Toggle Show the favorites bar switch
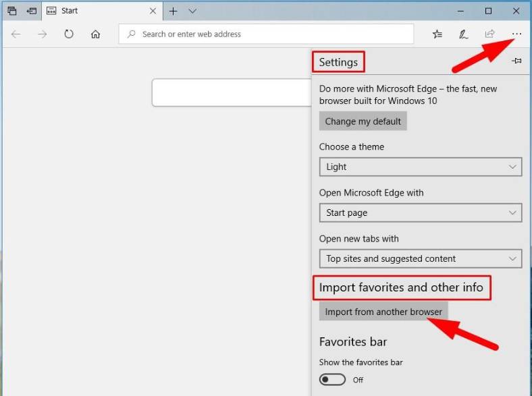The height and width of the screenshot is (396, 532). click(332, 379)
